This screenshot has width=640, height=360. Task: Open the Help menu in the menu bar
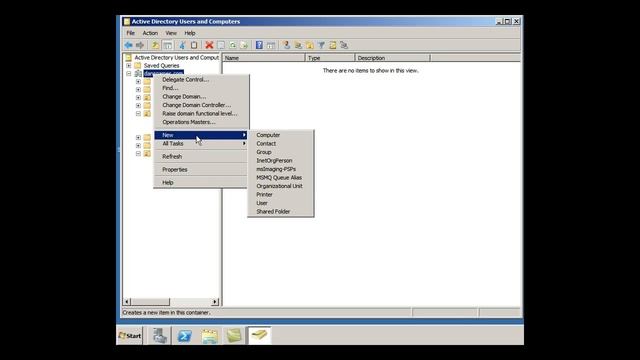pyautogui.click(x=190, y=33)
